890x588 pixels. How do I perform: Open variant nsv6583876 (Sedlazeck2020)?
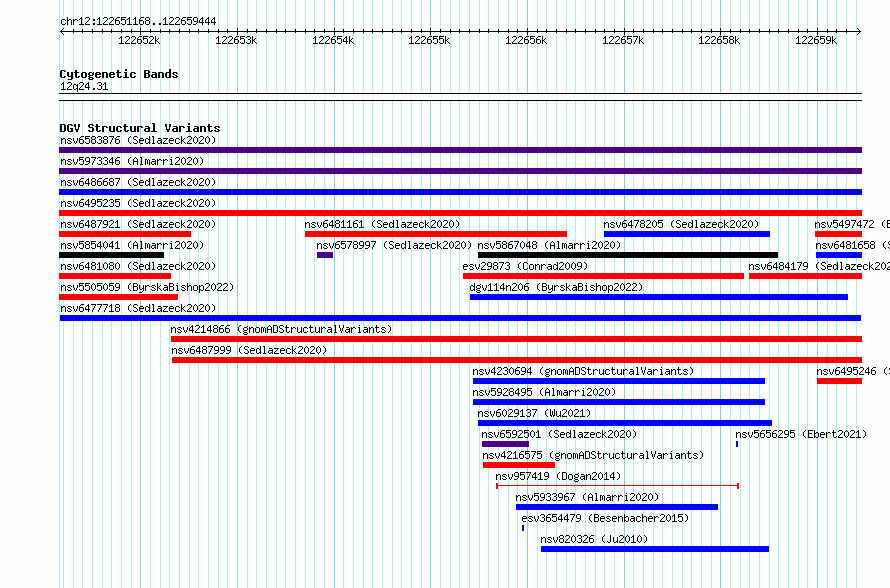coord(138,140)
